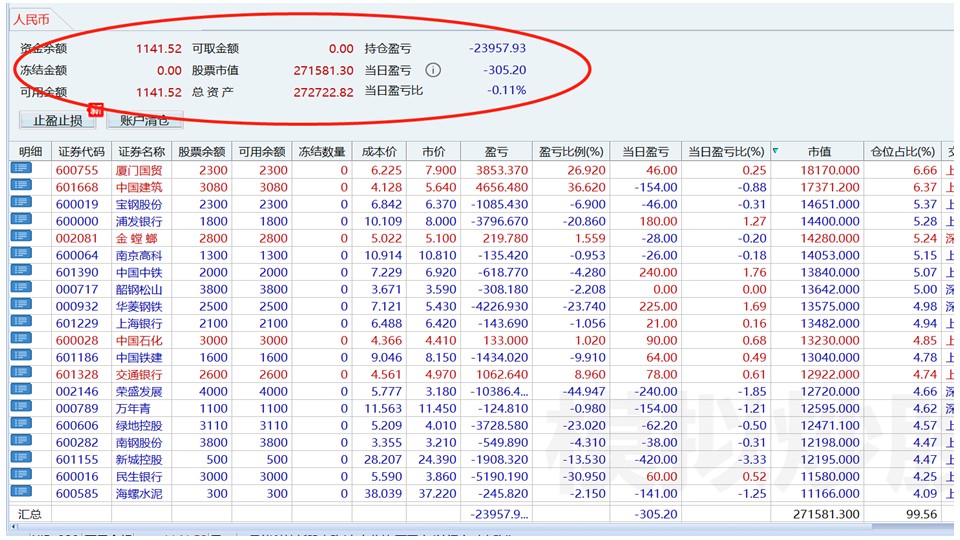Select stock name 中国铁建
The width and height of the screenshot is (960, 540).
pos(139,358)
